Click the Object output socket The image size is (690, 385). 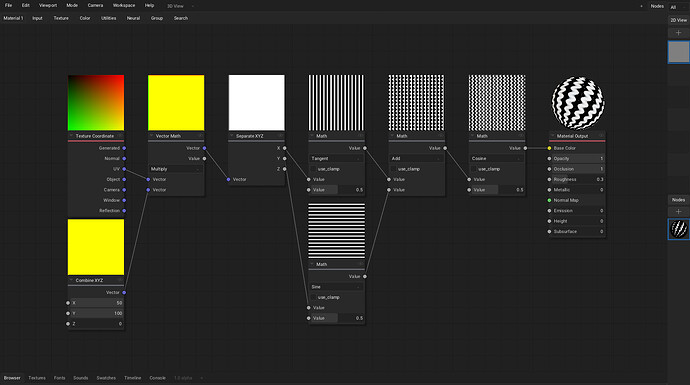tap(124, 180)
